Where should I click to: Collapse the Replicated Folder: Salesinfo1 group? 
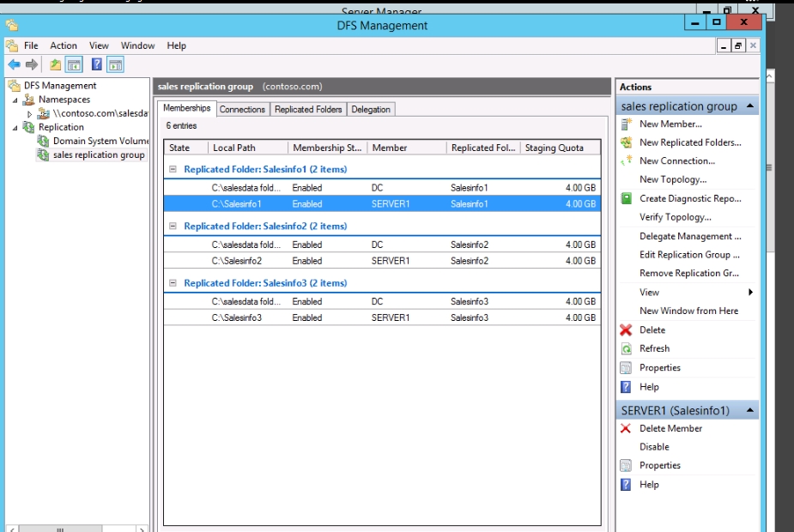[x=173, y=170]
